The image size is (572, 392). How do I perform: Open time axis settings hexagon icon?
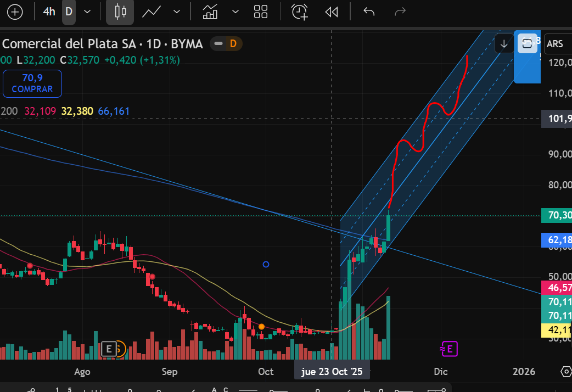pos(566,372)
